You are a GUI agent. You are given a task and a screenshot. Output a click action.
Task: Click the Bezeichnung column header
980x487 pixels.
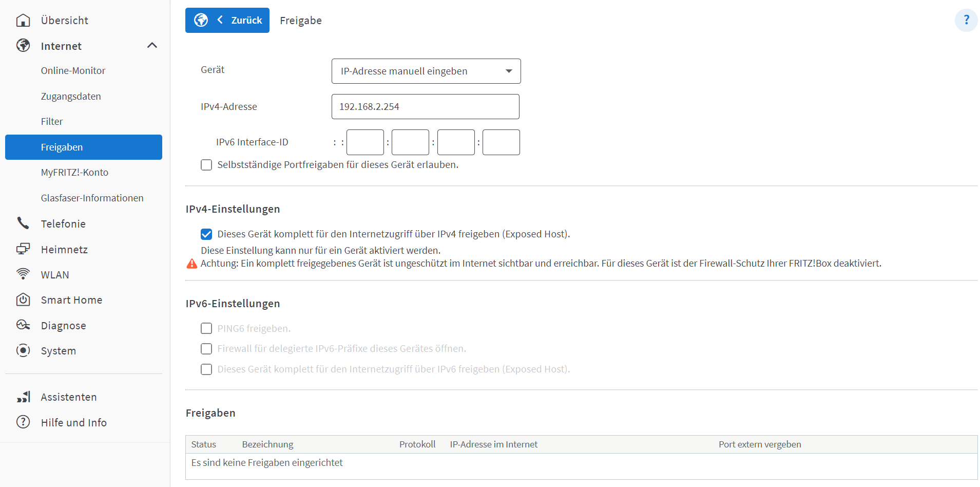tap(267, 444)
